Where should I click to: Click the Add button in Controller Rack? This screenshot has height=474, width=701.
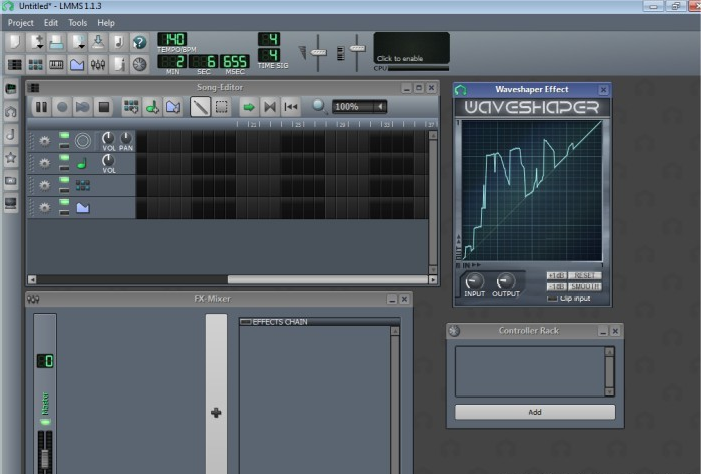coord(535,412)
